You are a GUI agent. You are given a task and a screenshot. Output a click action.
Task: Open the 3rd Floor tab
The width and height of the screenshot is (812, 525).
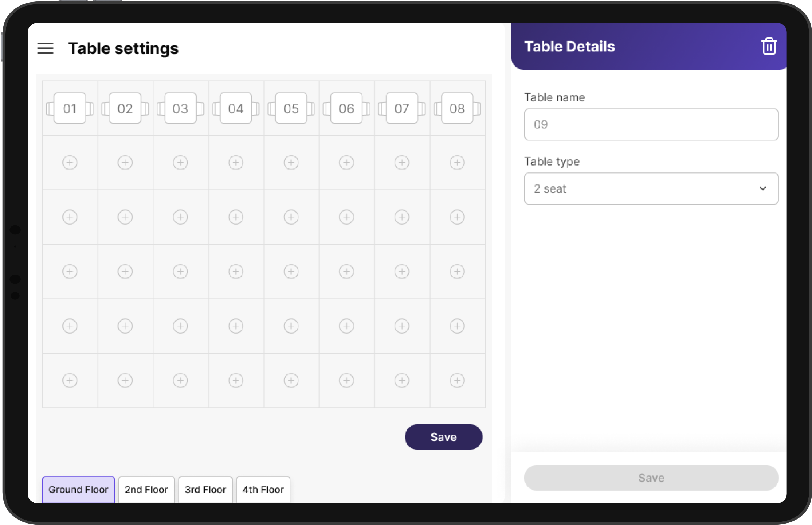[x=205, y=490]
